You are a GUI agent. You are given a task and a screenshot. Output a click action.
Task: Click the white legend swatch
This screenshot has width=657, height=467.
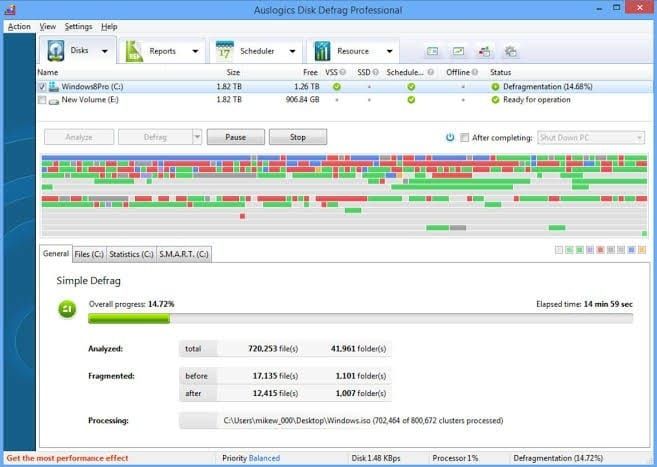point(559,250)
